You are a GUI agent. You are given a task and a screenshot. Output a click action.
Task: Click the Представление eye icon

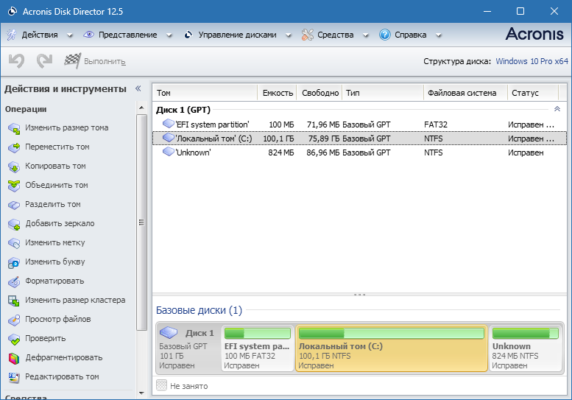[88, 35]
